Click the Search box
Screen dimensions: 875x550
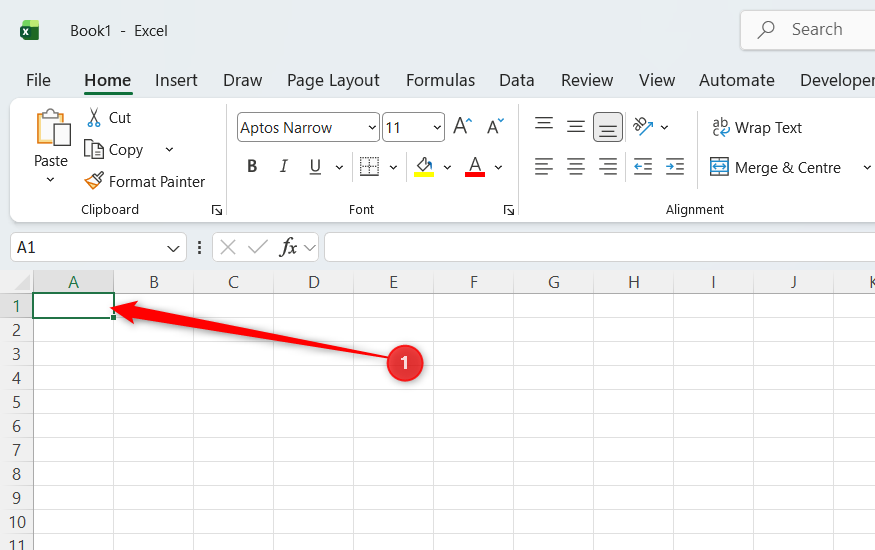point(807,30)
